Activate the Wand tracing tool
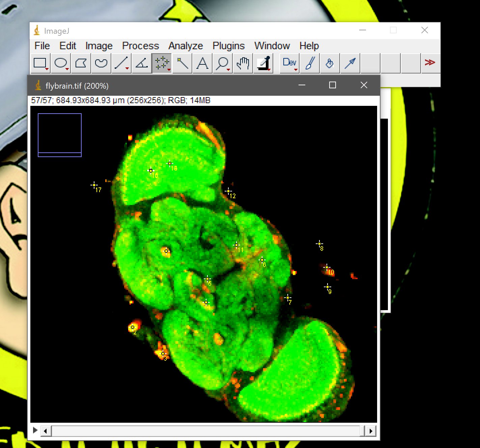480x448 pixels. (182, 63)
